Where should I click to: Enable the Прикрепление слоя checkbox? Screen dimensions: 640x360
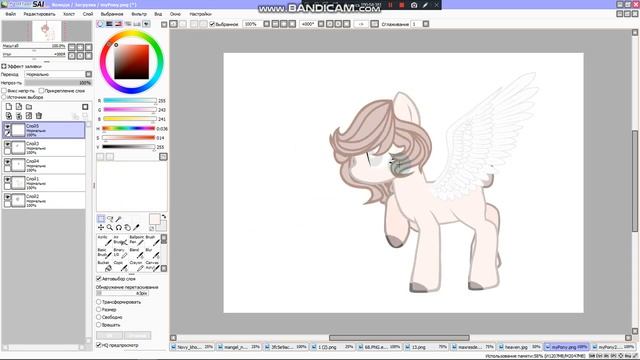pos(41,91)
